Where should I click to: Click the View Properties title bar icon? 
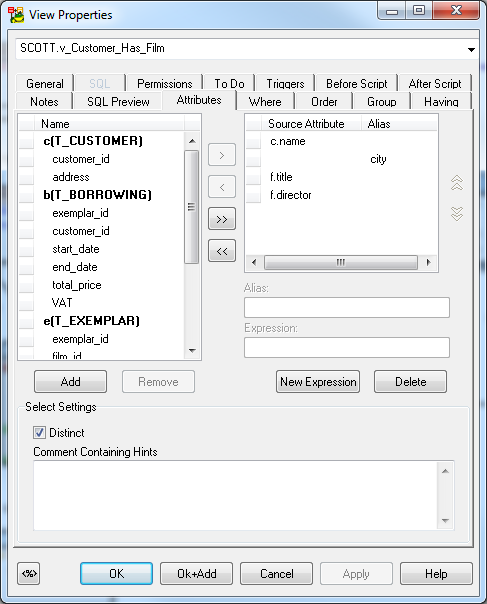point(17,15)
